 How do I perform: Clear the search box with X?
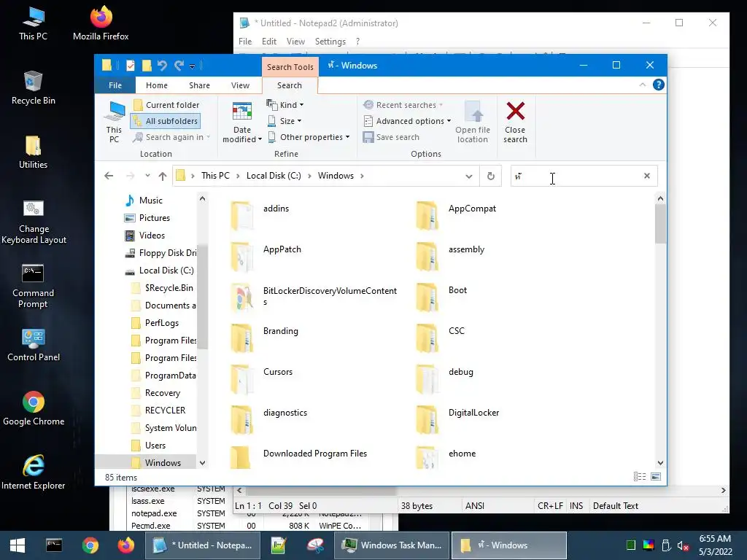(647, 176)
